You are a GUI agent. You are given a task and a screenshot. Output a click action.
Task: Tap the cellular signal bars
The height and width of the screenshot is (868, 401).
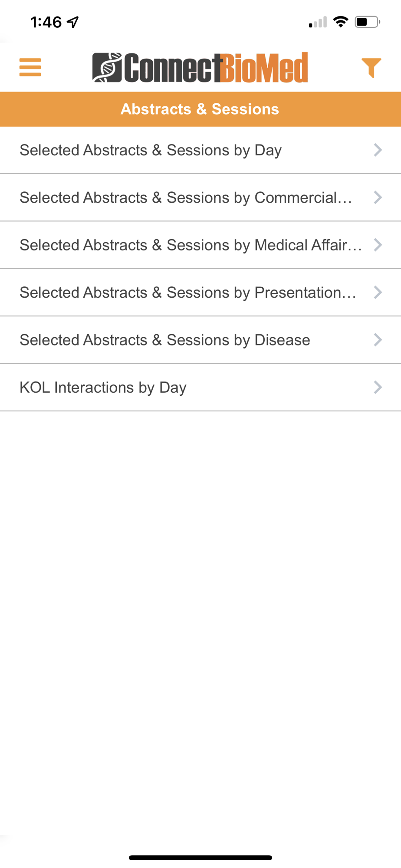(x=318, y=22)
